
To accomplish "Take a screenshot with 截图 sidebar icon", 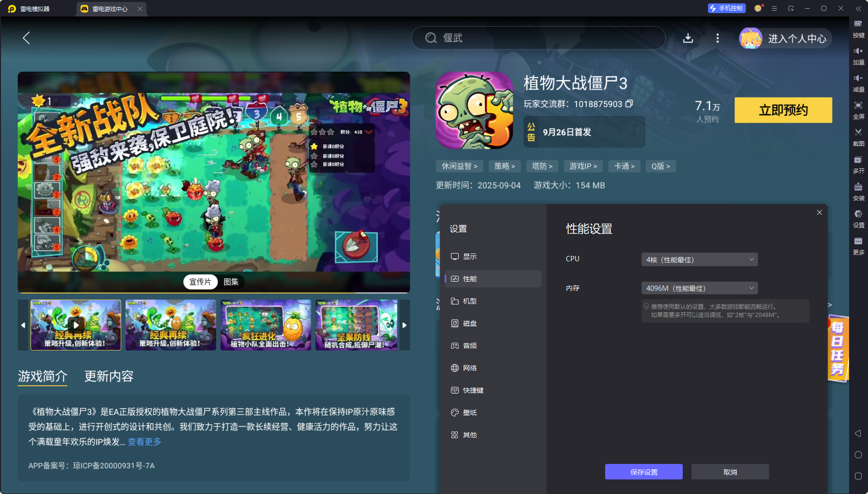I will click(x=858, y=138).
